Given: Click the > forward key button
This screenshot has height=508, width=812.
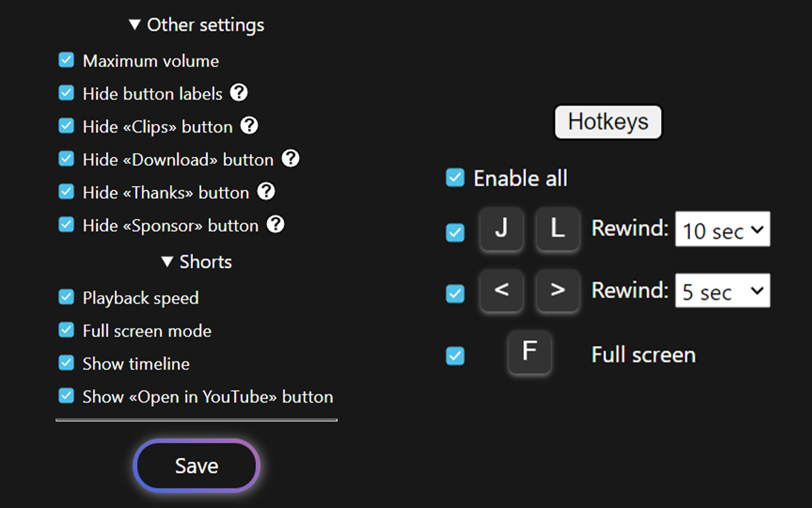Looking at the screenshot, I should [557, 291].
